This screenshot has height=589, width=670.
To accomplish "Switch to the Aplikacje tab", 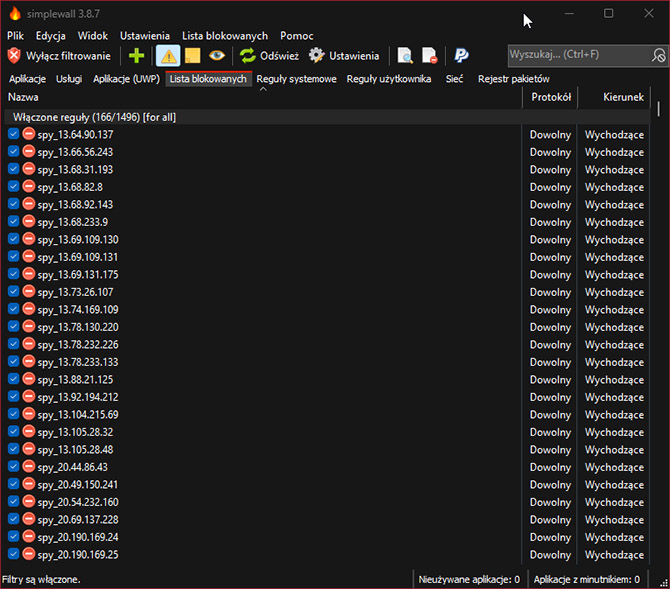I will pos(27,79).
